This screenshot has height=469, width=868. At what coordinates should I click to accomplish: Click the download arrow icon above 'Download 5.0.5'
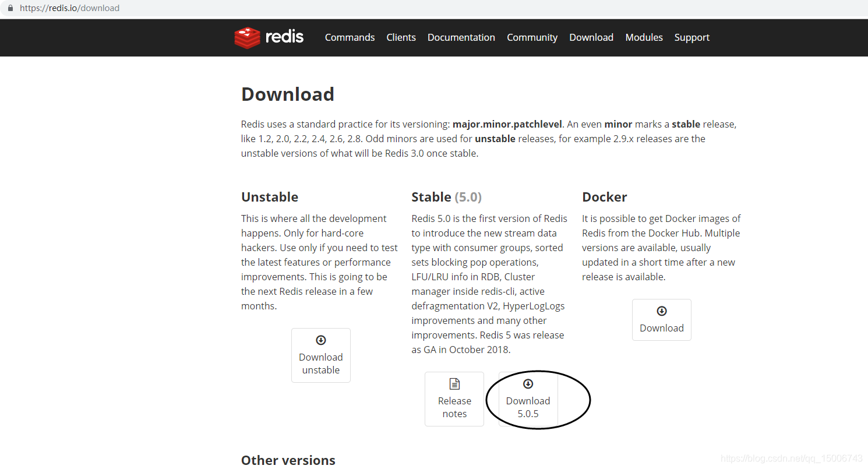click(528, 384)
